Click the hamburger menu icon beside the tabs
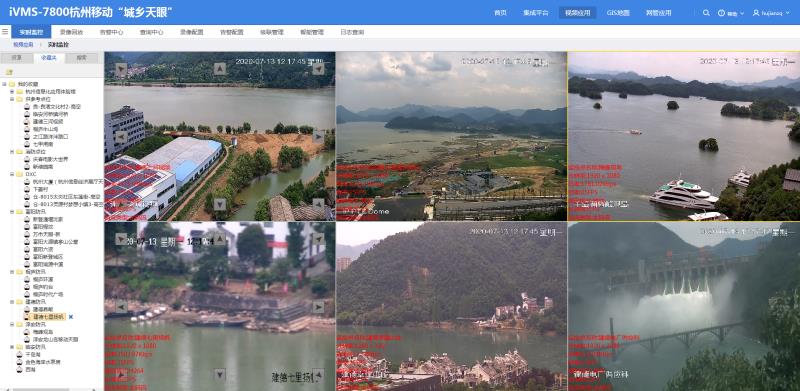Screen dimensions: 800x391 pyautogui.click(x=5, y=32)
